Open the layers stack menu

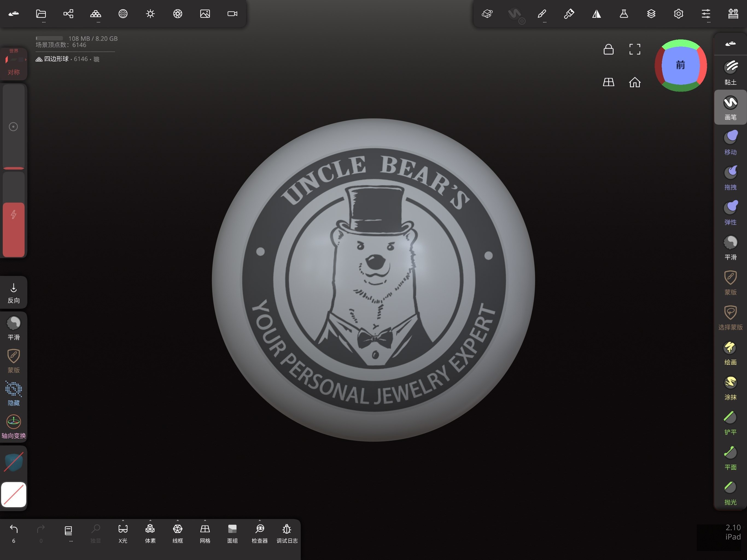click(x=651, y=14)
